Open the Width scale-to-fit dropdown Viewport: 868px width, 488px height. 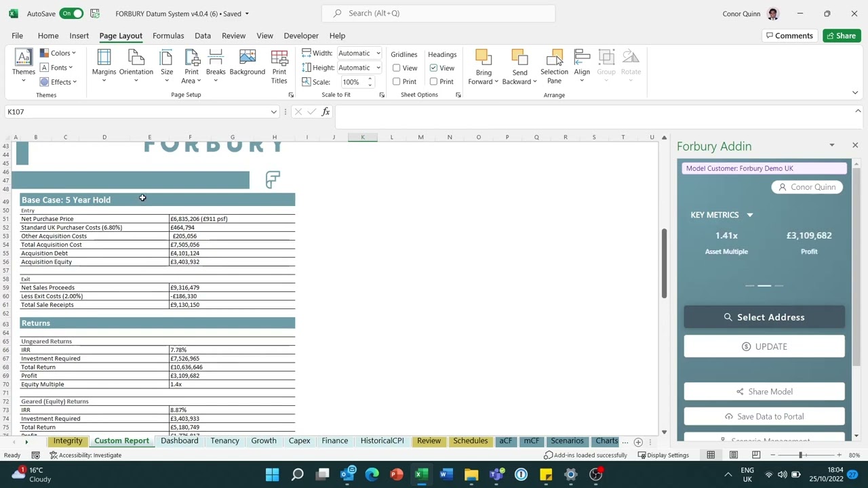(378, 53)
